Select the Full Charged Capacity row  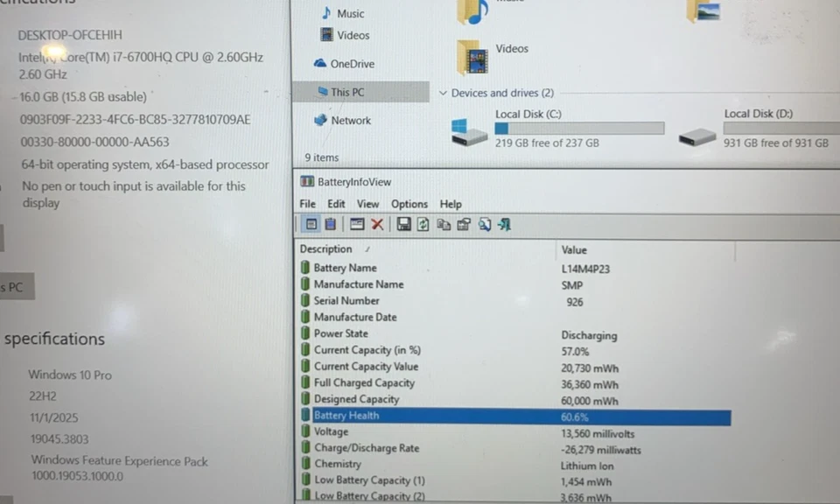pyautogui.click(x=514, y=383)
